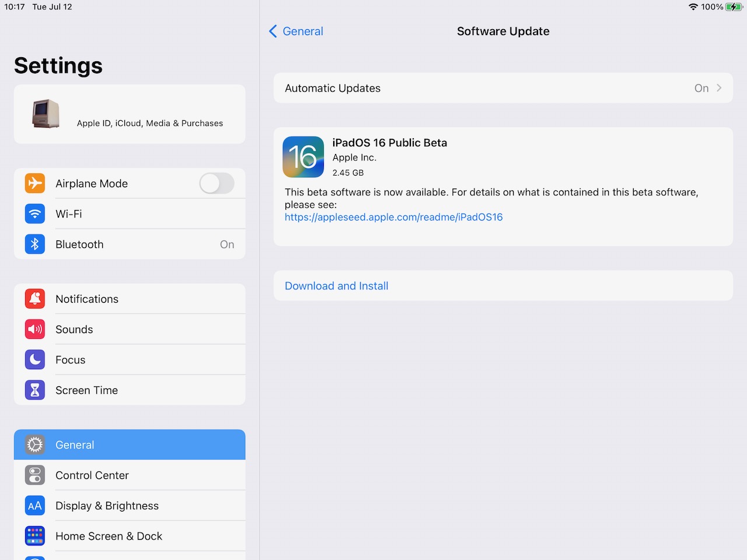Tap the Display & Brightness AA icon
Screen dimensions: 747x560
pos(35,505)
